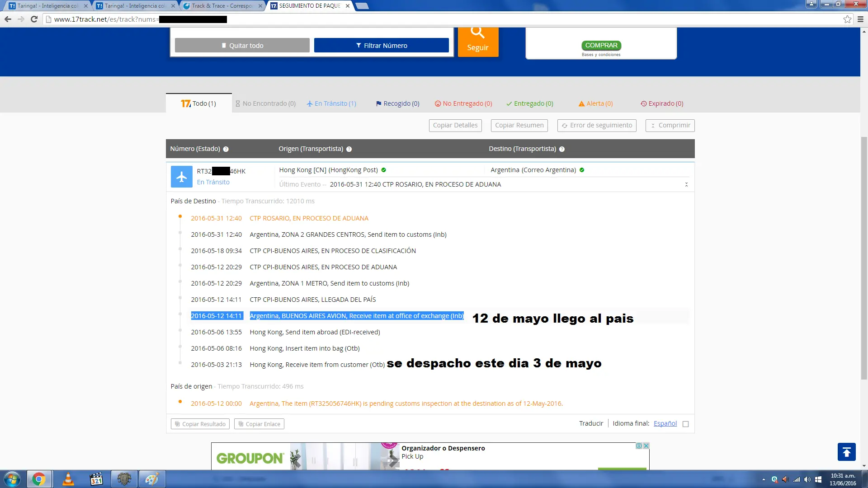Click the Bases y condiciones link

[x=601, y=55]
